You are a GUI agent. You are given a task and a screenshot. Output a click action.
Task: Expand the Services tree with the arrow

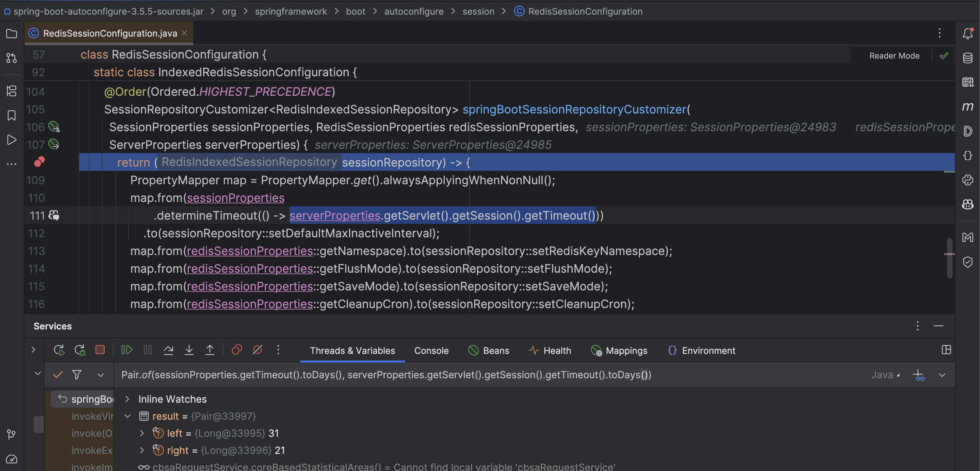click(33, 350)
